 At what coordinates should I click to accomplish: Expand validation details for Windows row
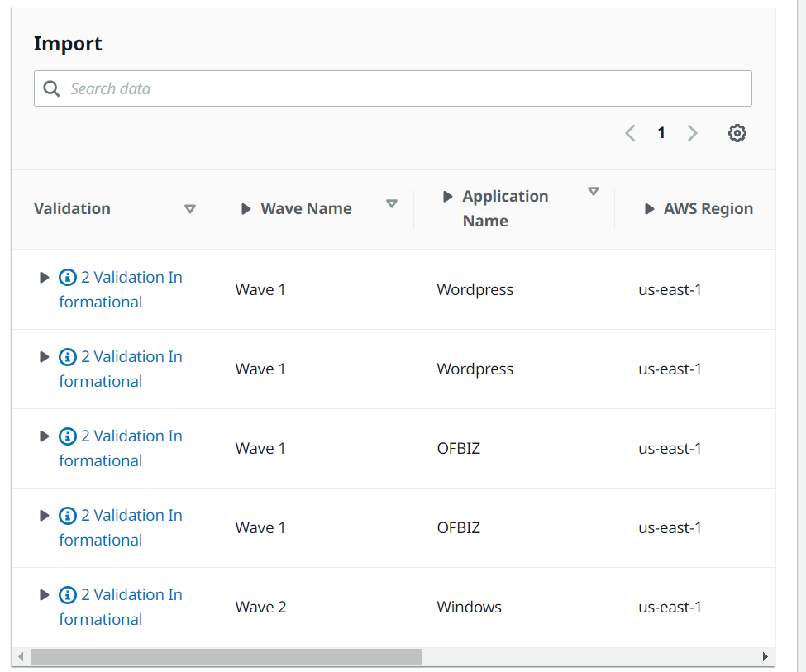pos(44,595)
